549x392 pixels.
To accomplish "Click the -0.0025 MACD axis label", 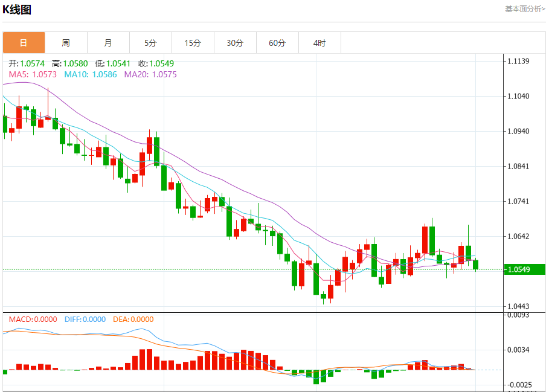I will click(518, 385).
